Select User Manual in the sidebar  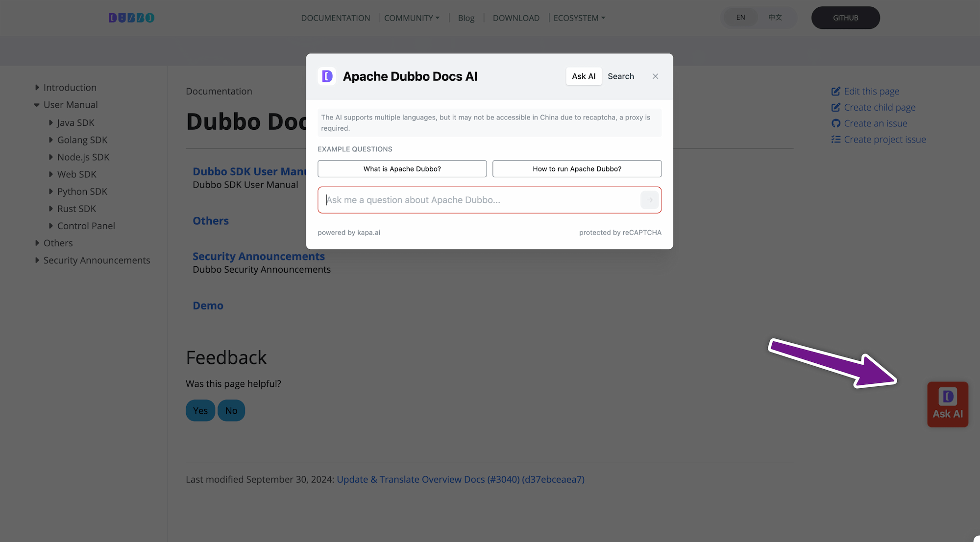click(71, 105)
